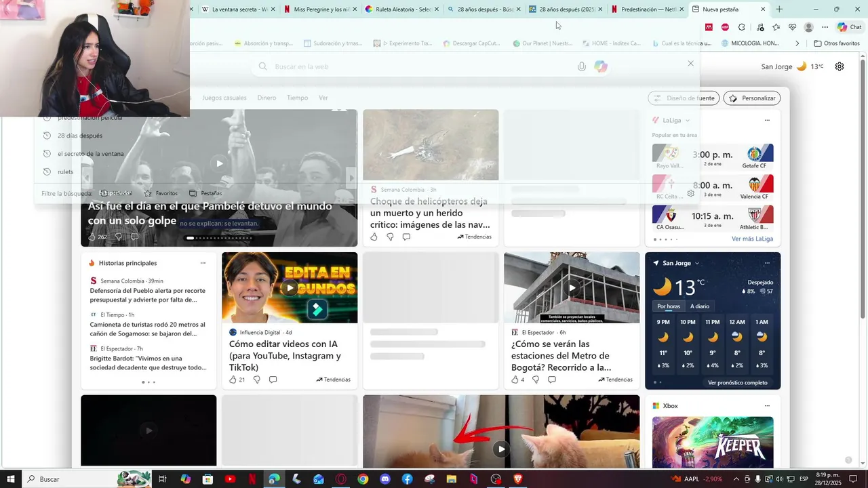Open the new tab page settings gear
The width and height of the screenshot is (868, 488).
pyautogui.click(x=840, y=66)
